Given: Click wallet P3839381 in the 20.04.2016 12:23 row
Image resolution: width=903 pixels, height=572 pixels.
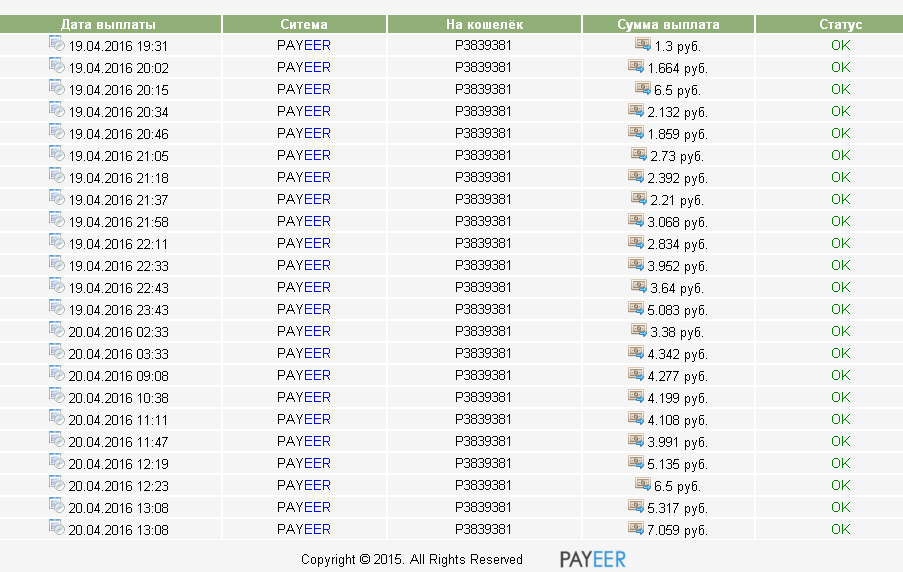Looking at the screenshot, I should pyautogui.click(x=483, y=485).
